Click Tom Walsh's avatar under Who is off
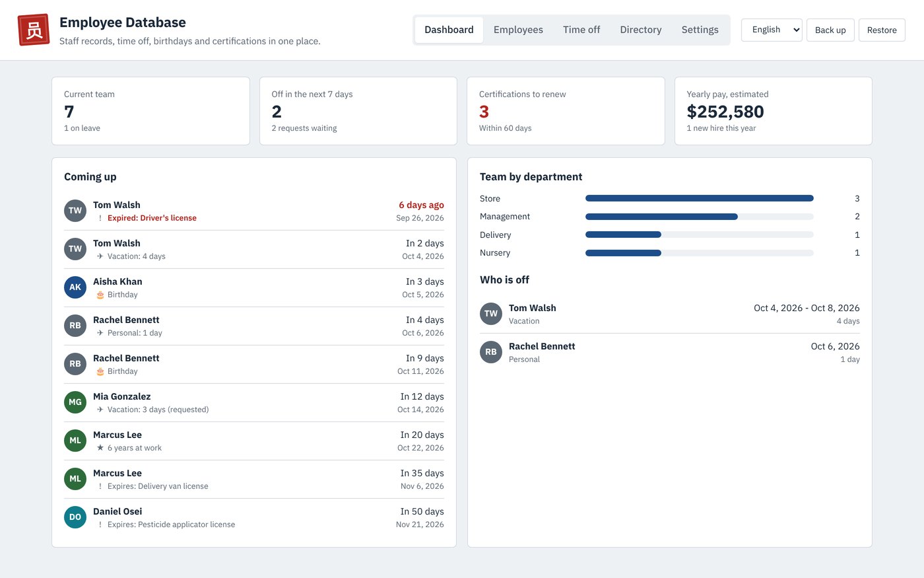924x578 pixels. (491, 314)
